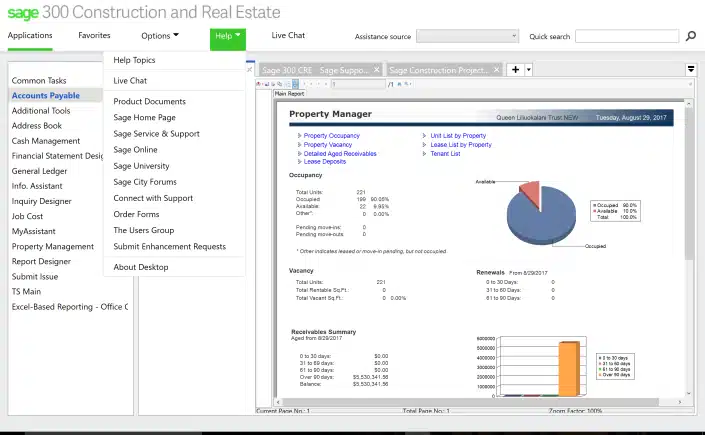Switch to the Favorites tab

[95, 36]
